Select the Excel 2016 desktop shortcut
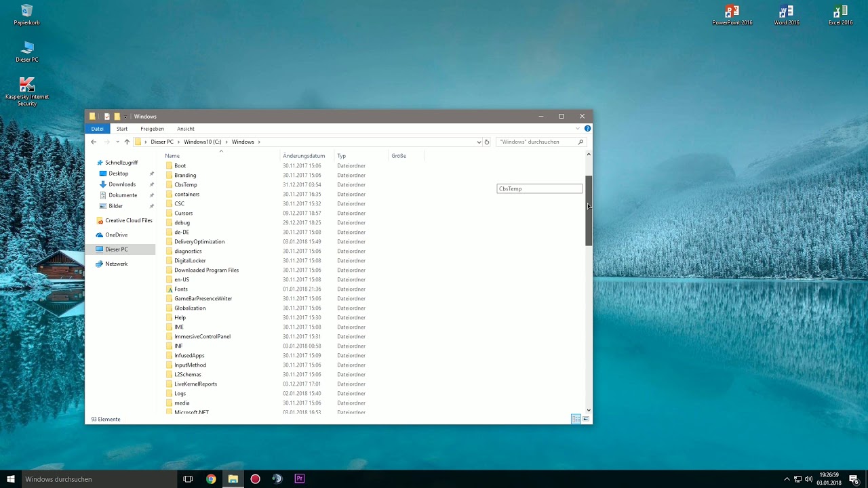The width and height of the screenshot is (868, 488). click(x=840, y=15)
